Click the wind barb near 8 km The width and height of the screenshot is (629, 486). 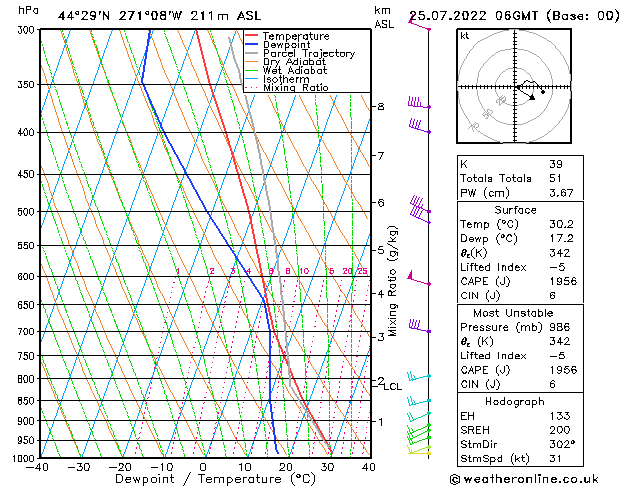419,102
